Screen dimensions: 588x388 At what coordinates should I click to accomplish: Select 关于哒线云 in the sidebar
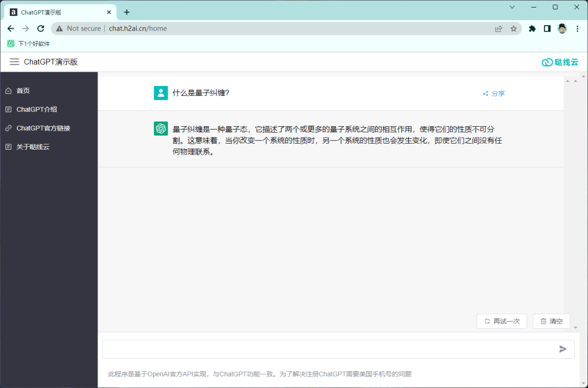click(x=33, y=147)
